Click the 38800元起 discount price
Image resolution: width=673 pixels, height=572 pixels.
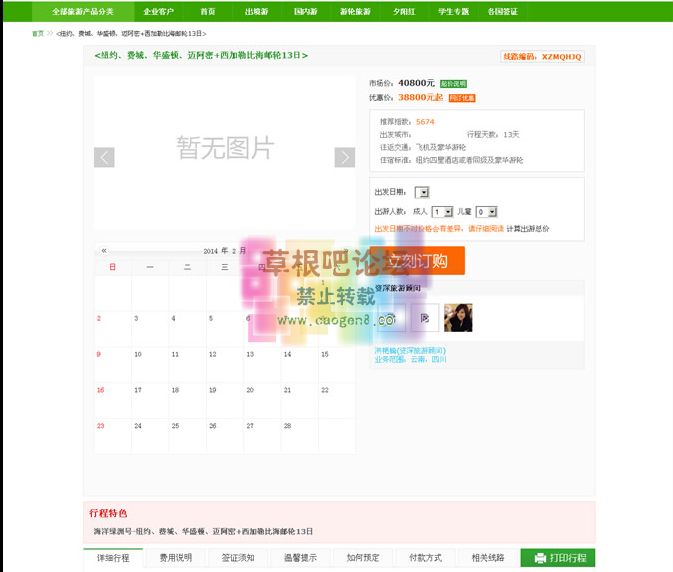click(x=420, y=97)
